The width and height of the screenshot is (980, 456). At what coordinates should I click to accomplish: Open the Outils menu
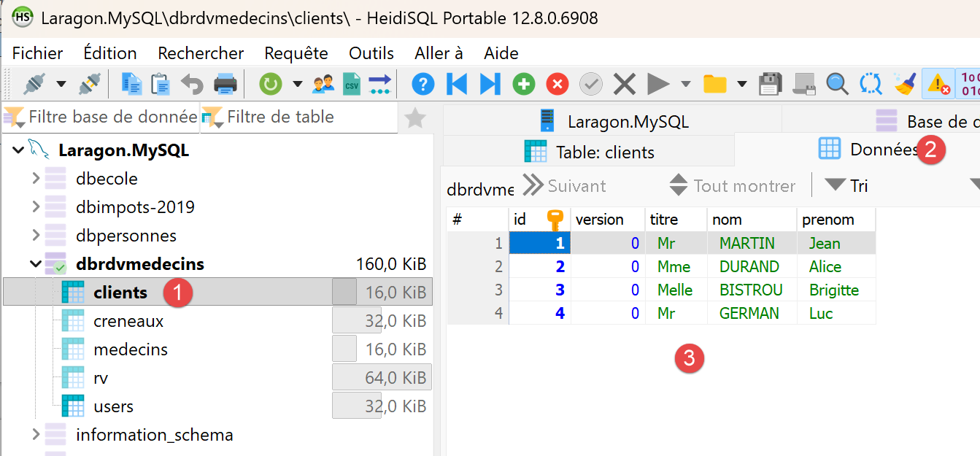click(x=371, y=53)
